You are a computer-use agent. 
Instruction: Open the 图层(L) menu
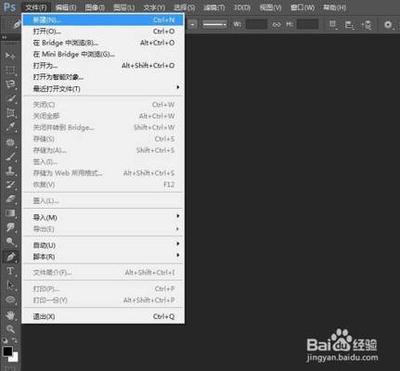(x=124, y=7)
